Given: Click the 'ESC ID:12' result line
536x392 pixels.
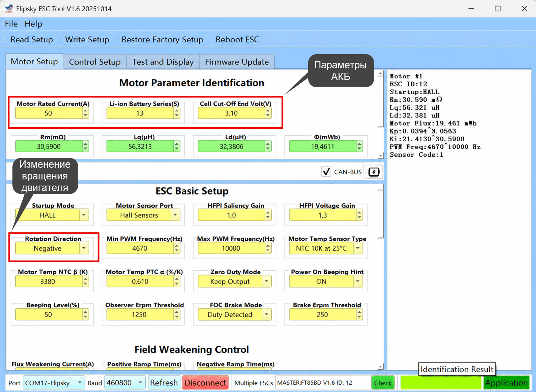Looking at the screenshot, I should 408,84.
